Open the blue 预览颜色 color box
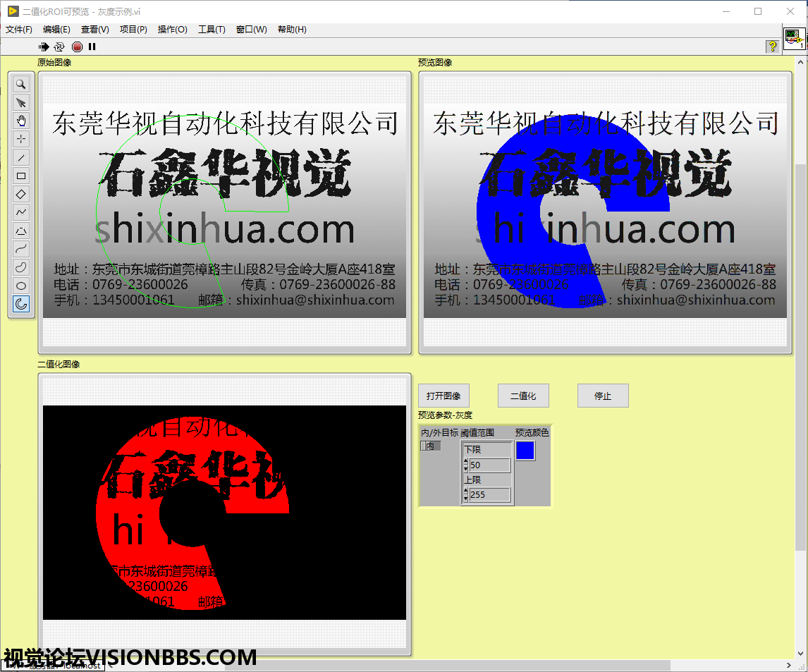Screen dimensions: 808x672 [525, 451]
